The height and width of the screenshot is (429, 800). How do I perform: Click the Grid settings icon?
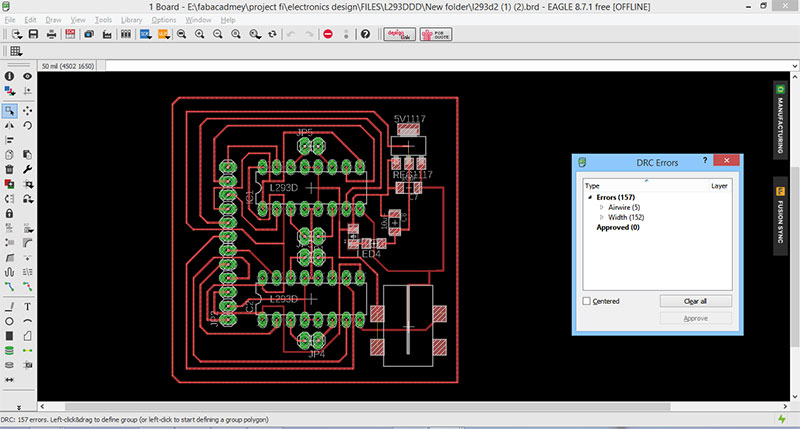point(14,52)
